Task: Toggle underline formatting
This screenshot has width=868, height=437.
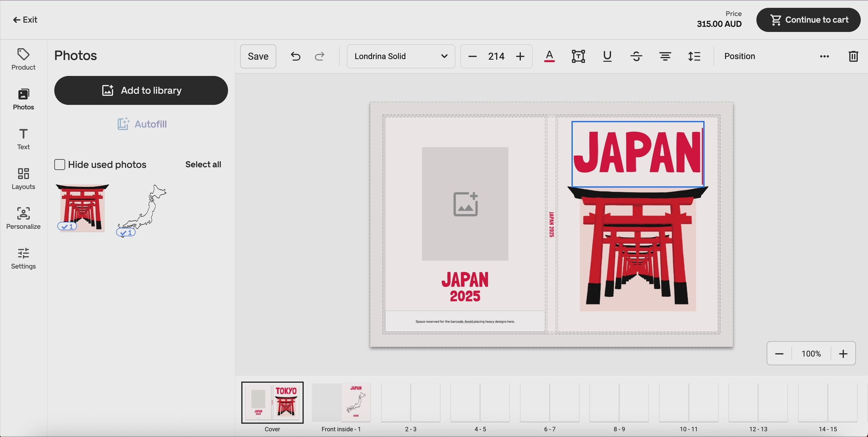Action: pos(607,56)
